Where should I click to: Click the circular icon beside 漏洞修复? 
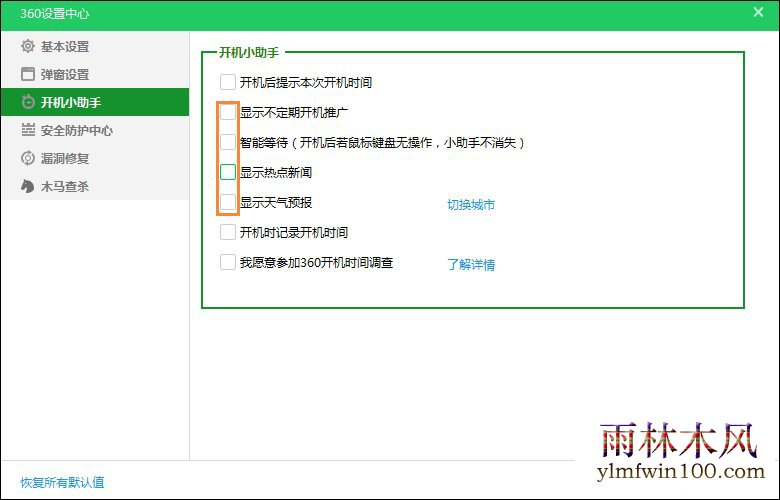[28, 158]
